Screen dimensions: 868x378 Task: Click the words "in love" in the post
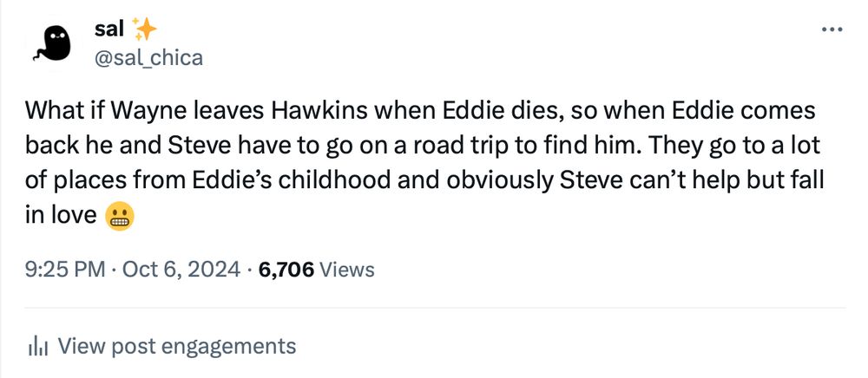59,216
